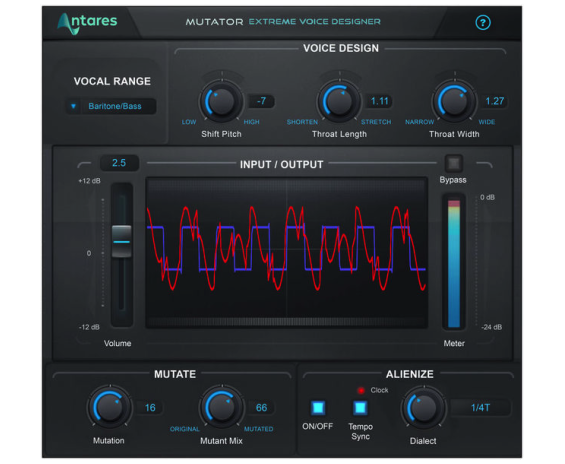Click the Volume value 2.5 field

click(x=119, y=163)
